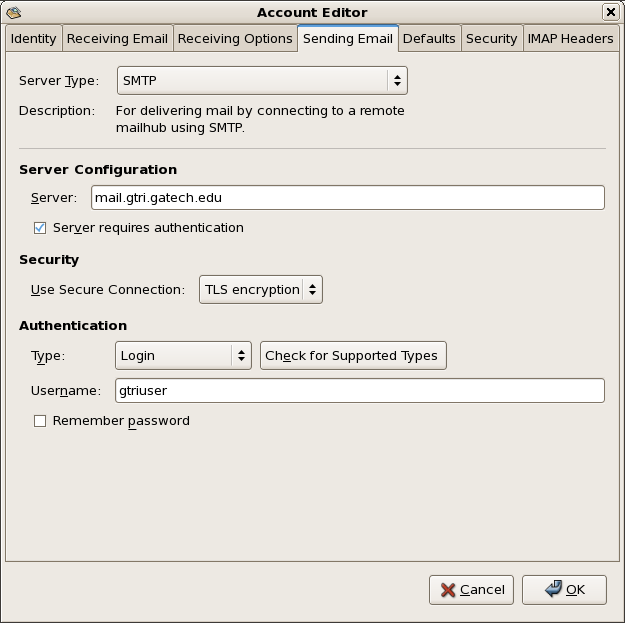Viewport: 625px width, 623px height.
Task: Open the authentication Type Login dropdown
Action: point(184,356)
